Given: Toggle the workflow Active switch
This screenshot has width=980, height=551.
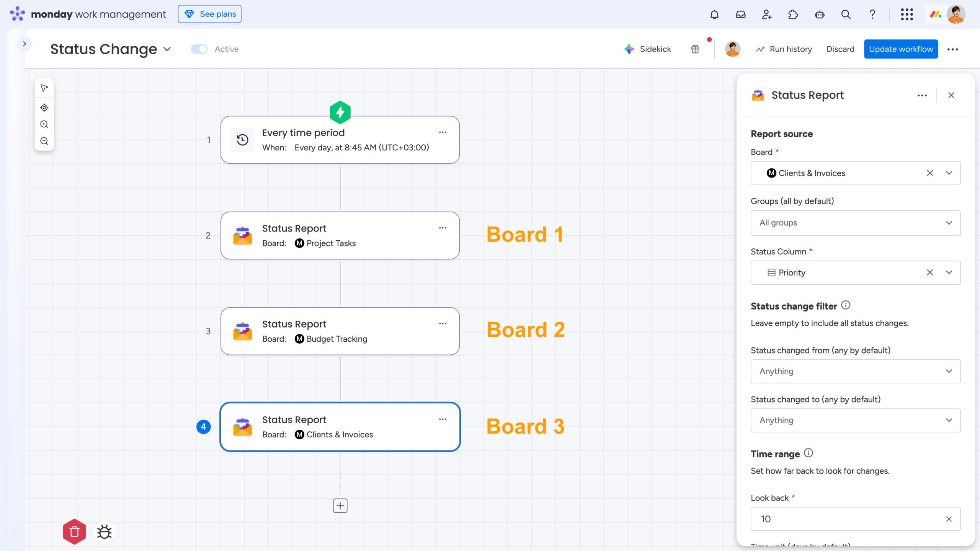Looking at the screenshot, I should (199, 49).
